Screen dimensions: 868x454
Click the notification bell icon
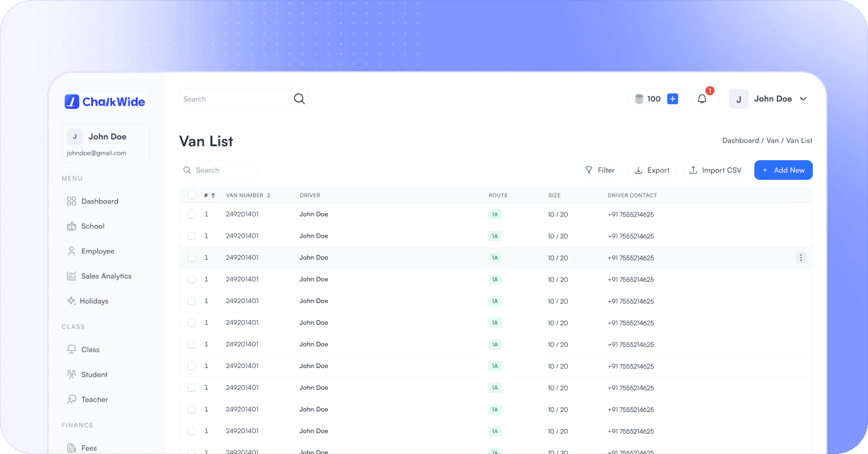point(701,99)
